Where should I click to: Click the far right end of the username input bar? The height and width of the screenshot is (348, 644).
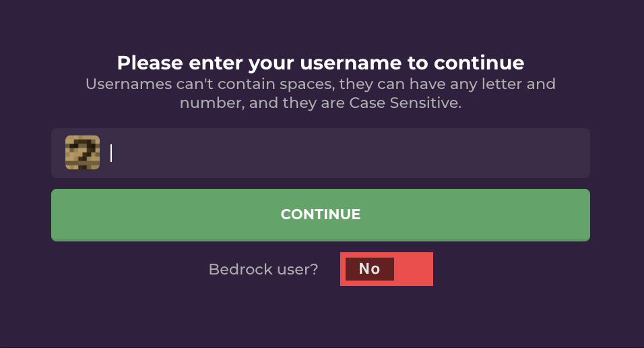pos(575,153)
